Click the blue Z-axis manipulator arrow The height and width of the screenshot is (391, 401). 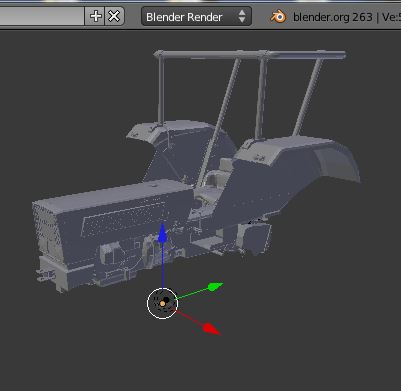click(x=163, y=233)
